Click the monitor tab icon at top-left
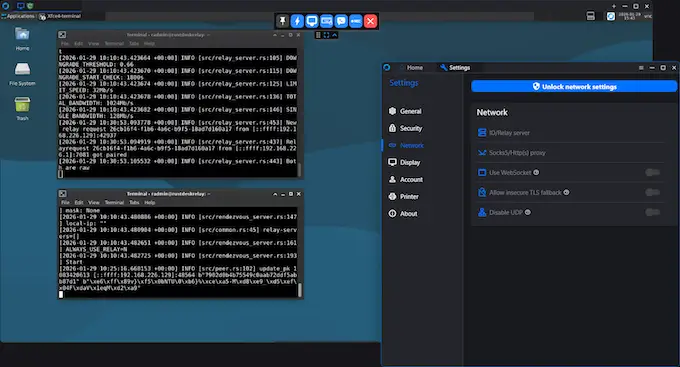 coord(20,6)
